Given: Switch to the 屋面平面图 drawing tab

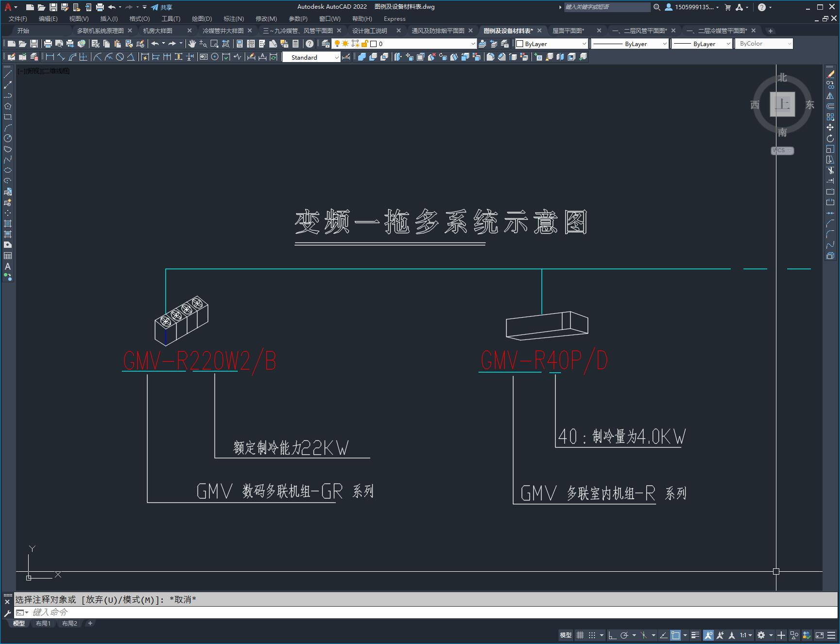Looking at the screenshot, I should click(x=568, y=31).
